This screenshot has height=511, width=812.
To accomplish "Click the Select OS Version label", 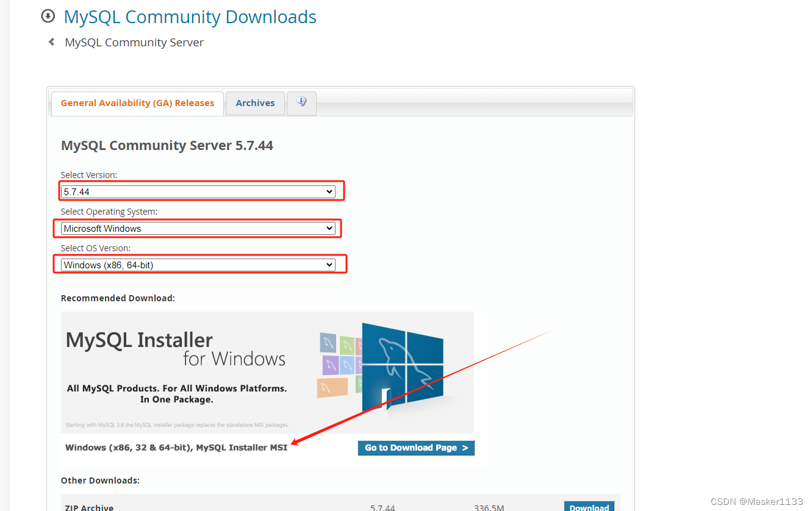I will 96,248.
